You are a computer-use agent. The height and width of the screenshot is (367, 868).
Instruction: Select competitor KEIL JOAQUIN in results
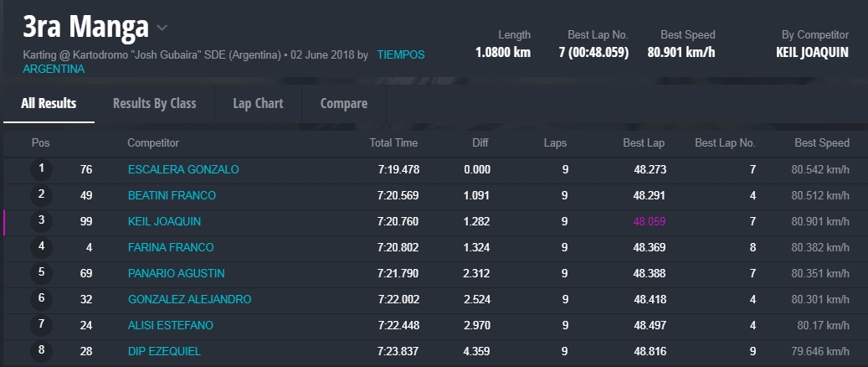point(164,222)
